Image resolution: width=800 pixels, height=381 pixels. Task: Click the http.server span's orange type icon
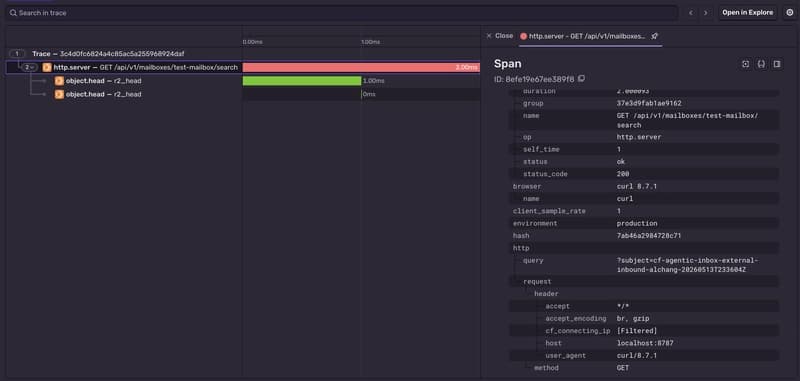point(47,67)
